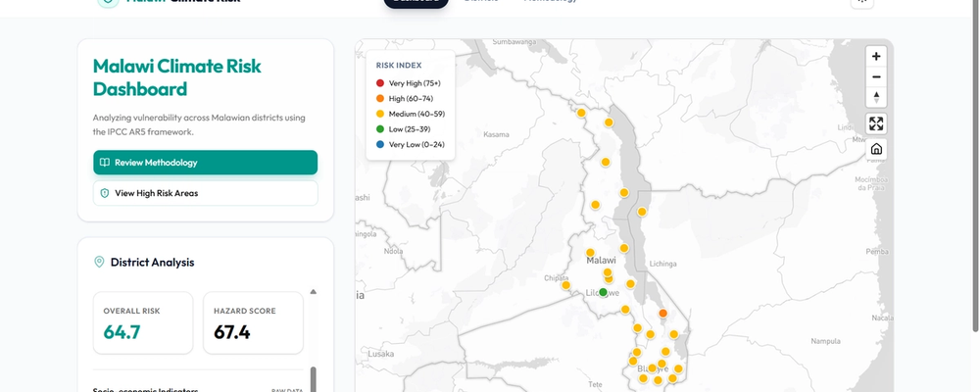Viewport: 980px width, 392px height.
Task: Click the District Analysis panel scroll-up arrow
Action: pos(314,291)
